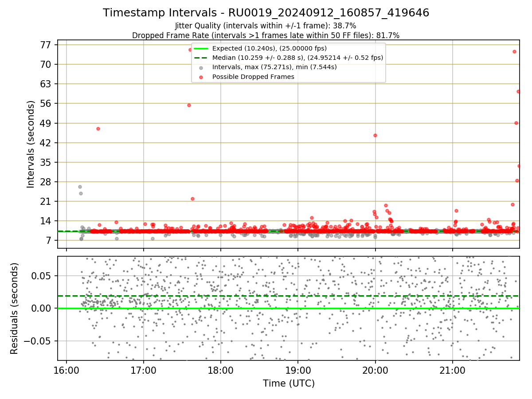Click the red point near 44.5 seconds at 20:00
The width and height of the screenshot is (532, 399).
pyautogui.click(x=375, y=135)
